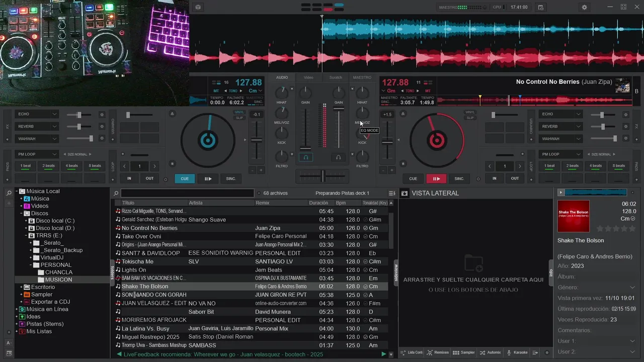Switch to the Scratch mixer tab
Viewport: 644px width, 362px height.
pyautogui.click(x=336, y=77)
